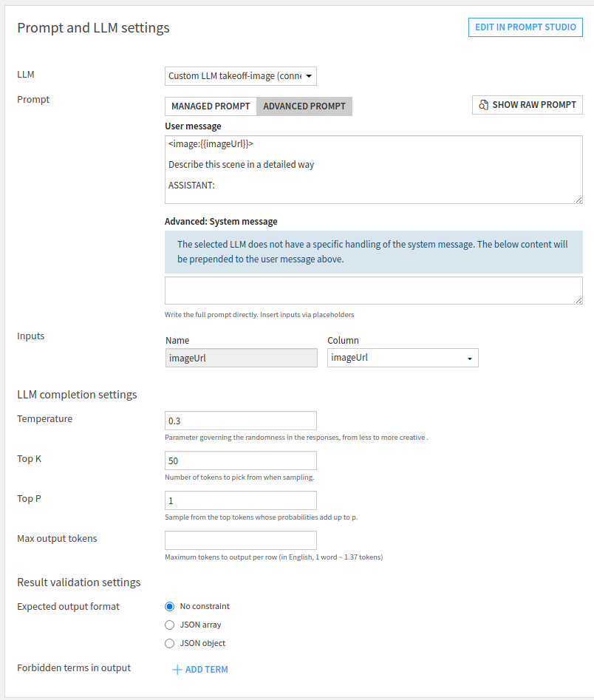
Task: Focus the System message text box
Action: [x=373, y=290]
